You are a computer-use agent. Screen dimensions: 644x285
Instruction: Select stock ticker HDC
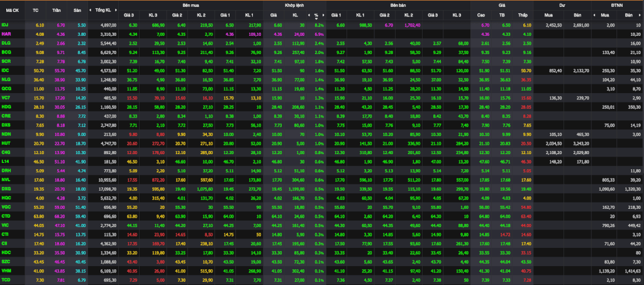point(6,252)
